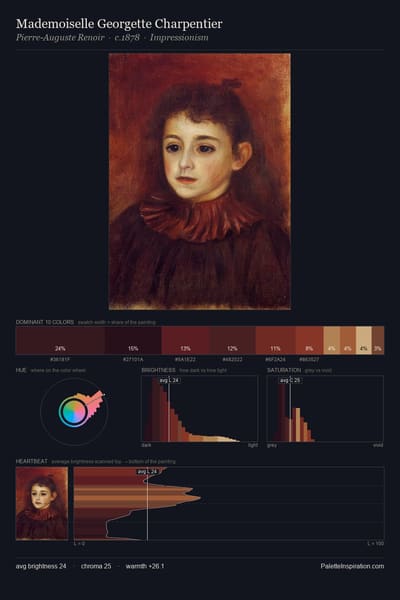Click the 24% dominant color swatch

[x=60, y=340]
